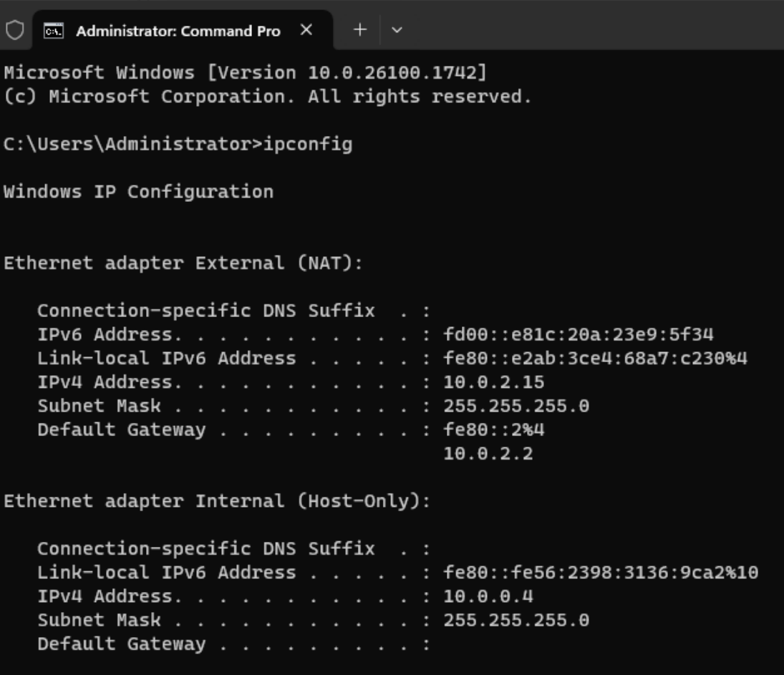Click the External (NAT) adapter heading
This screenshot has height=675, width=784.
pyautogui.click(x=183, y=263)
